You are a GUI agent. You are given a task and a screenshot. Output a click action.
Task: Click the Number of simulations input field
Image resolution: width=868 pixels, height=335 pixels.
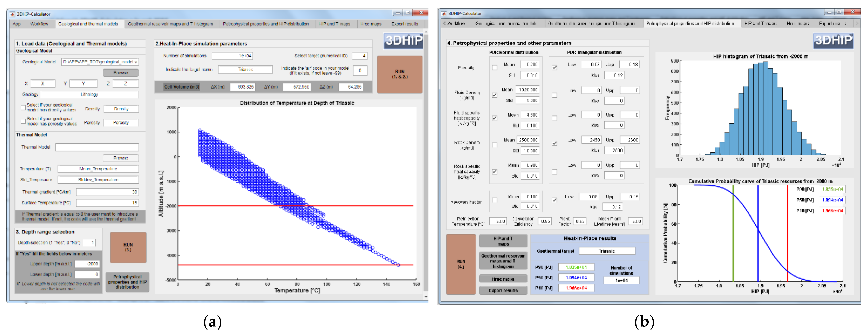pos(232,56)
